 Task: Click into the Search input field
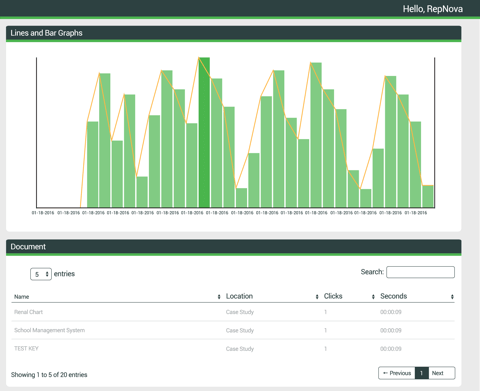pyautogui.click(x=420, y=272)
